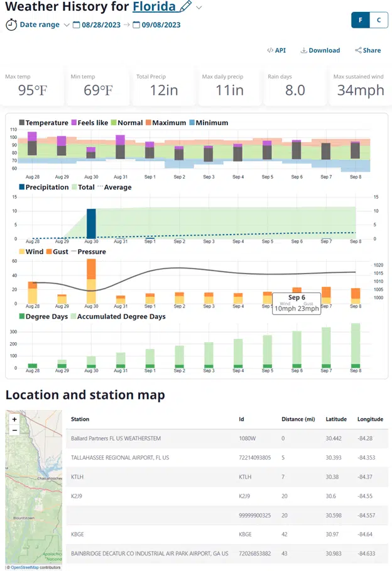
Task: Sort the table by the Station column header
Action: coord(80,419)
